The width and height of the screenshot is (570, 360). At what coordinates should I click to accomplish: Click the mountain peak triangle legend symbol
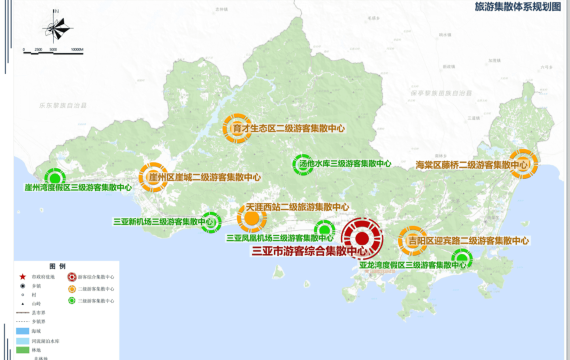click(x=23, y=304)
